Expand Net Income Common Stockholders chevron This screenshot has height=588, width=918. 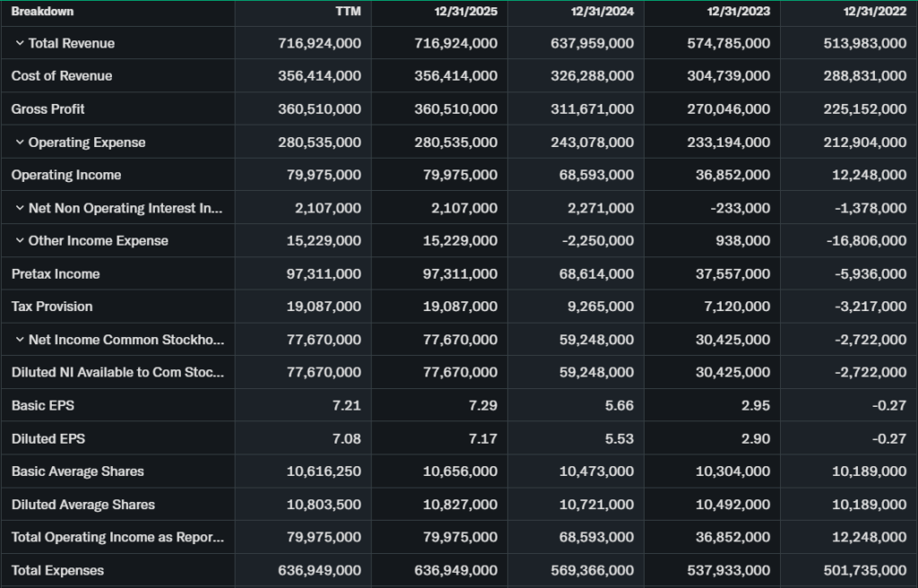tap(20, 340)
